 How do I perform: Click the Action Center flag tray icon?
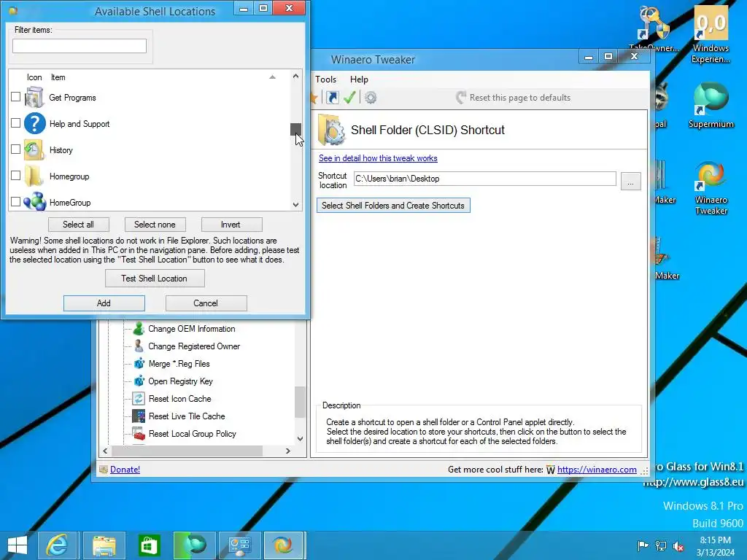(643, 545)
